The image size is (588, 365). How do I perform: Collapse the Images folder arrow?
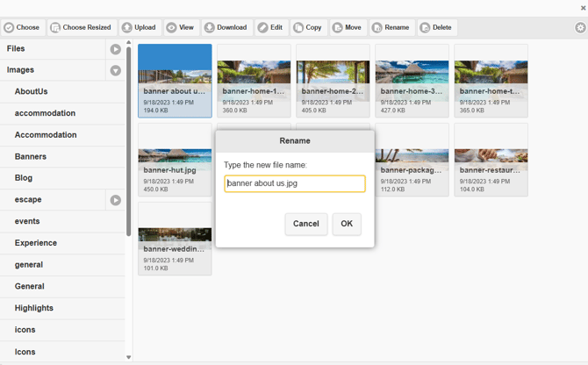tap(115, 70)
